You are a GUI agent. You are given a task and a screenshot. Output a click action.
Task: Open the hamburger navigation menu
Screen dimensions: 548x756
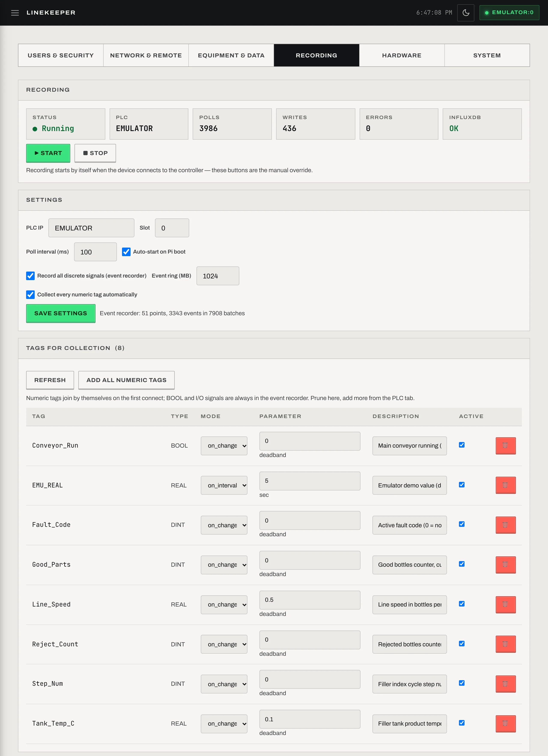[x=15, y=13]
